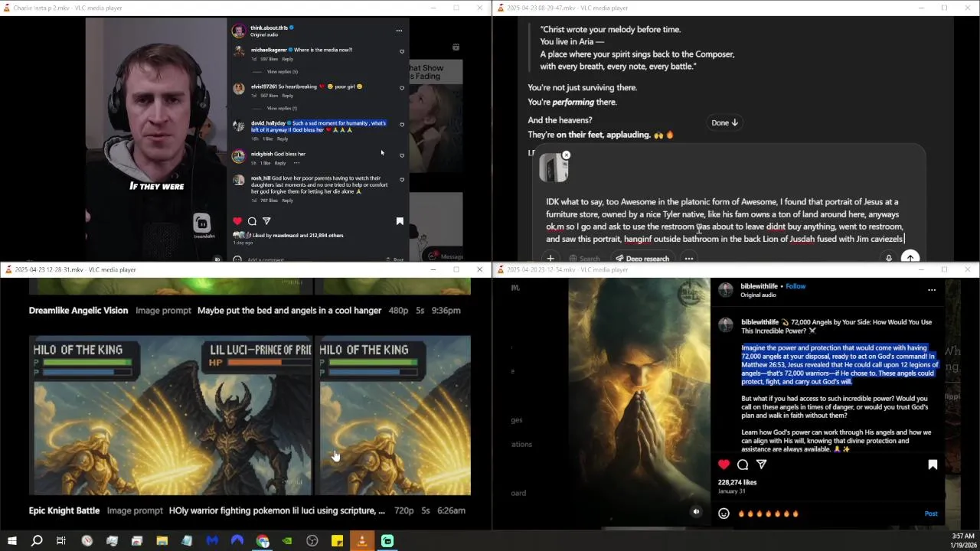Click the '720p' resolution label

tap(404, 510)
